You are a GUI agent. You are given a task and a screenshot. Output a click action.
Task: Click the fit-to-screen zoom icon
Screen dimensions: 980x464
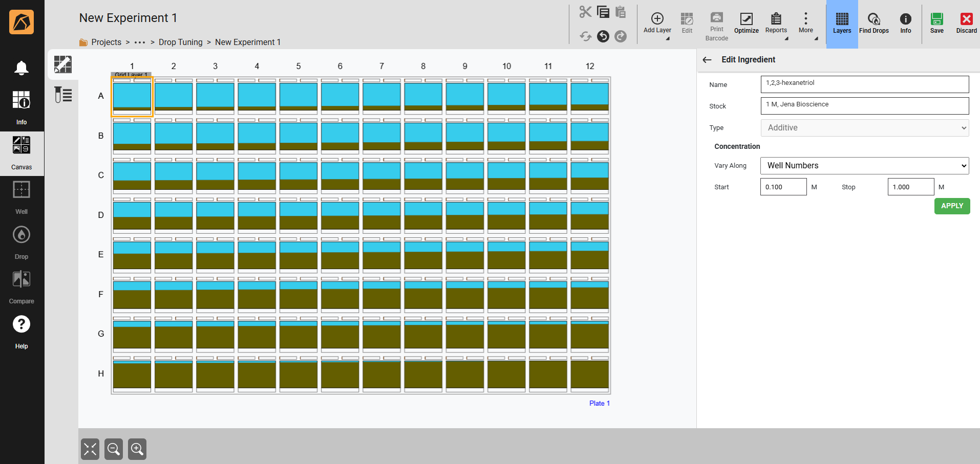pyautogui.click(x=90, y=449)
